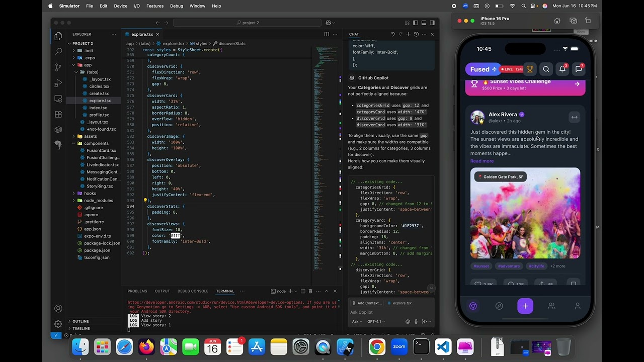Image resolution: width=644 pixels, height=362 pixels.
Task: Open the Ask mode dropdown
Action: click(x=357, y=321)
